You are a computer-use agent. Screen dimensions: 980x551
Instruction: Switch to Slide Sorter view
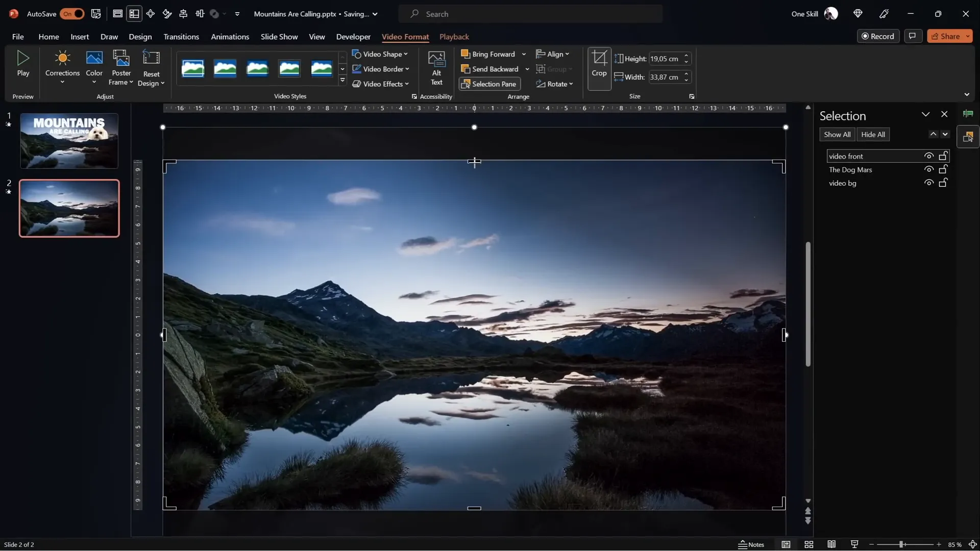point(809,544)
